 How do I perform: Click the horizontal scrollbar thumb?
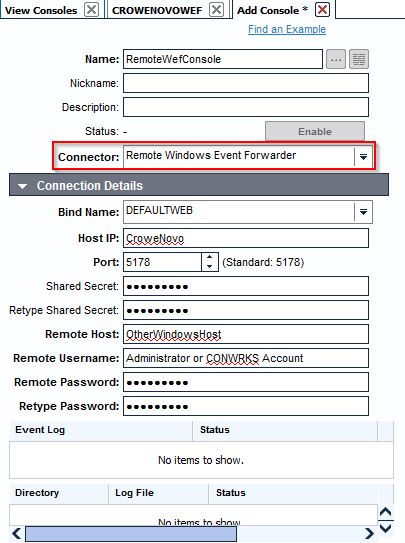click(131, 534)
